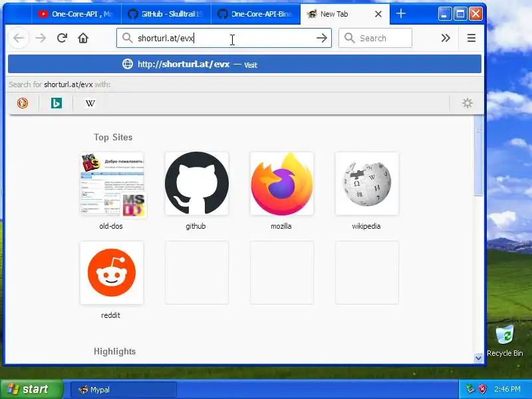
Task: Click the red shield security tray icon
Action: [482, 389]
